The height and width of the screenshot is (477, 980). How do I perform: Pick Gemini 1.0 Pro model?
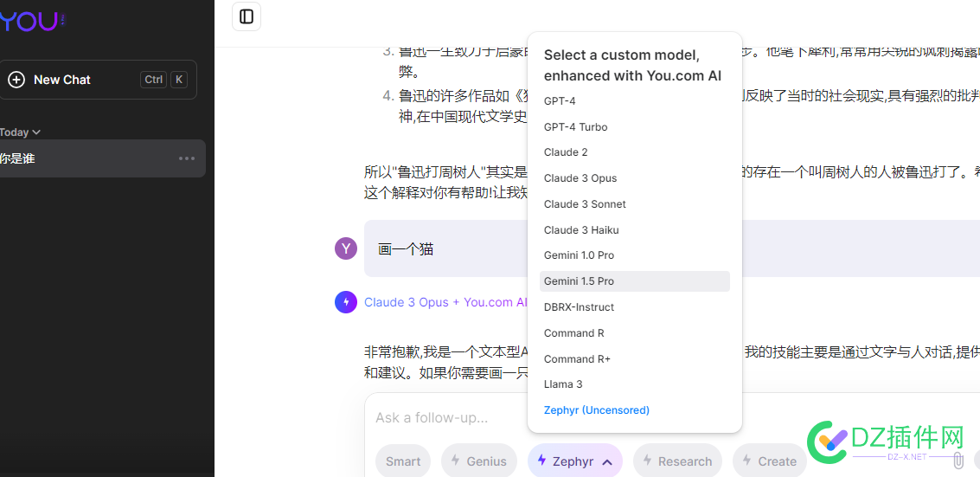(x=634, y=255)
